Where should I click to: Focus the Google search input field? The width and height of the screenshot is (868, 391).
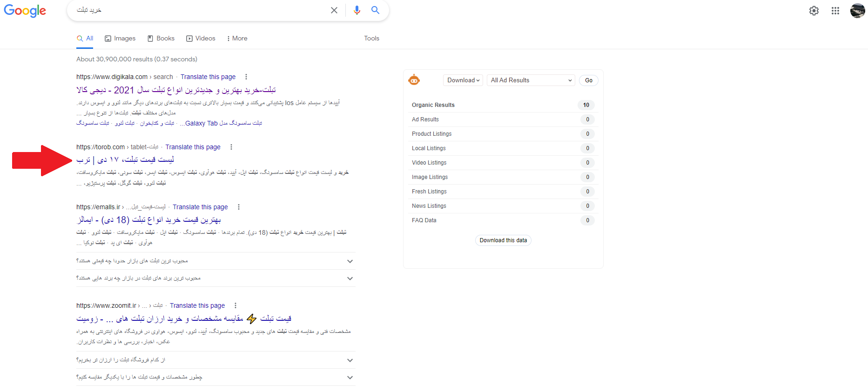[200, 10]
